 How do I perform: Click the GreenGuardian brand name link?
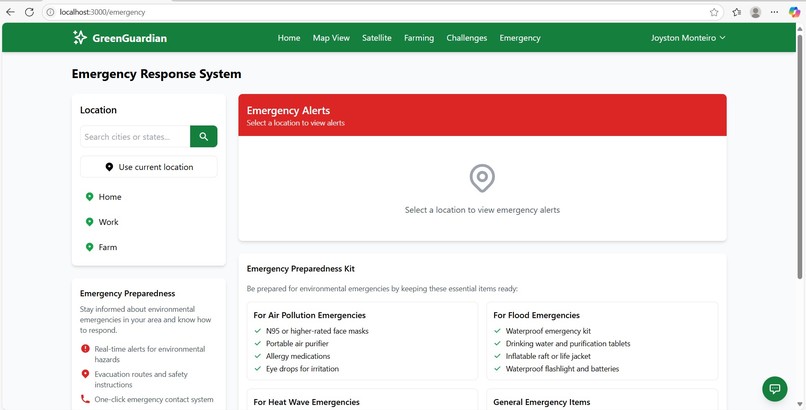pos(130,38)
